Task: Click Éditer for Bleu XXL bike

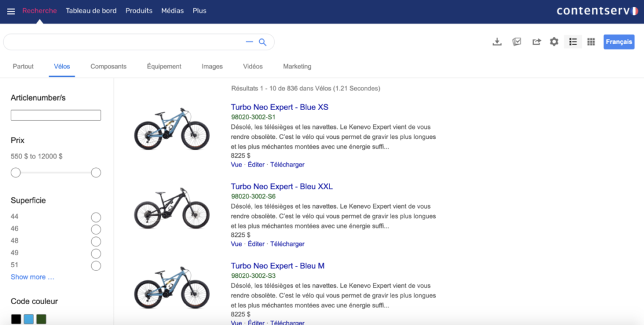Action: click(257, 244)
